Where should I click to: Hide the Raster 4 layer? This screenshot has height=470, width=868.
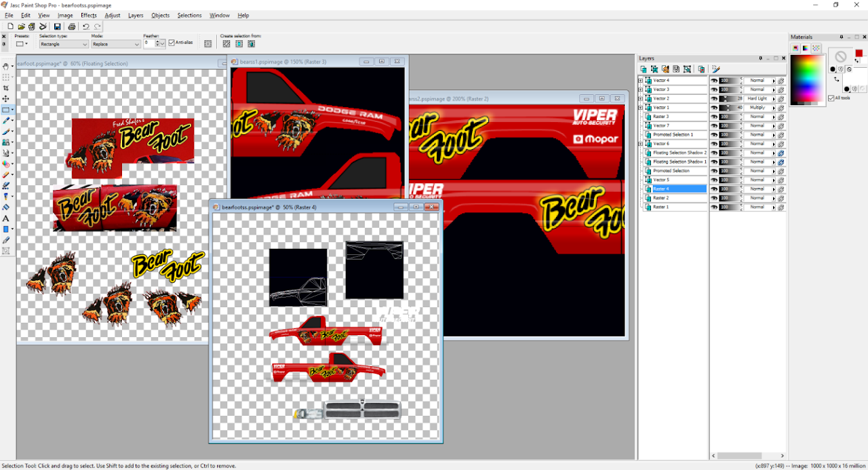(x=714, y=189)
